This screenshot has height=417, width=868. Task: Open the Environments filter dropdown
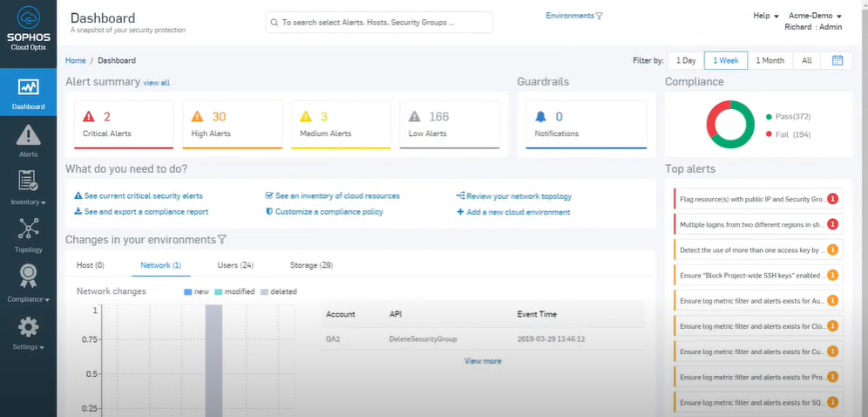[574, 16]
